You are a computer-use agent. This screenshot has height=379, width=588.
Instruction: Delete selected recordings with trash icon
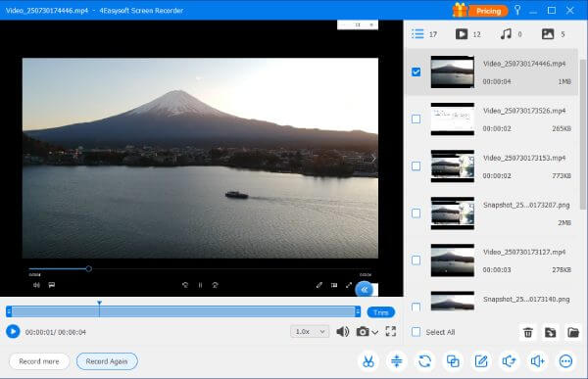point(528,332)
